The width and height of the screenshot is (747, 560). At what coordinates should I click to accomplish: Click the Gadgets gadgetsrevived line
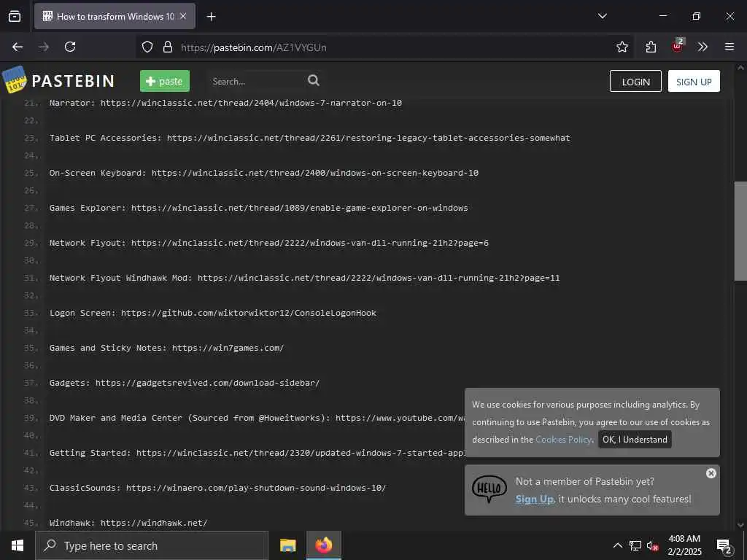(x=185, y=383)
